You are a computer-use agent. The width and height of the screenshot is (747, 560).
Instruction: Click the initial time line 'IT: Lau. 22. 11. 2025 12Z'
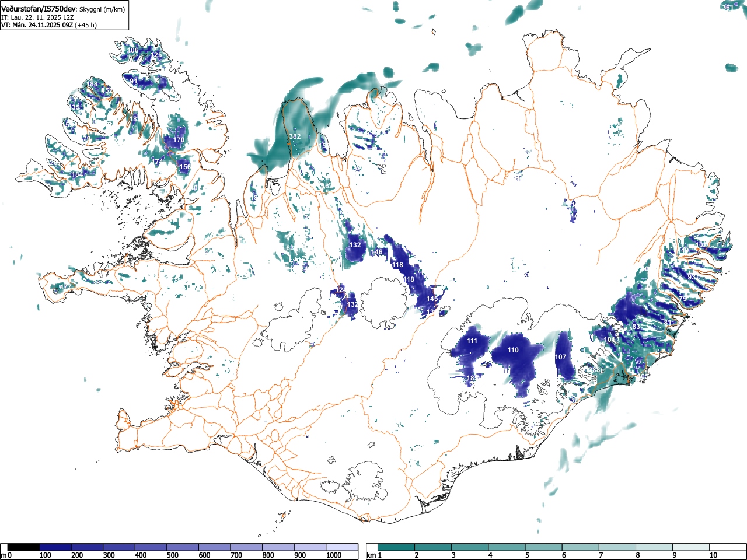click(37, 17)
